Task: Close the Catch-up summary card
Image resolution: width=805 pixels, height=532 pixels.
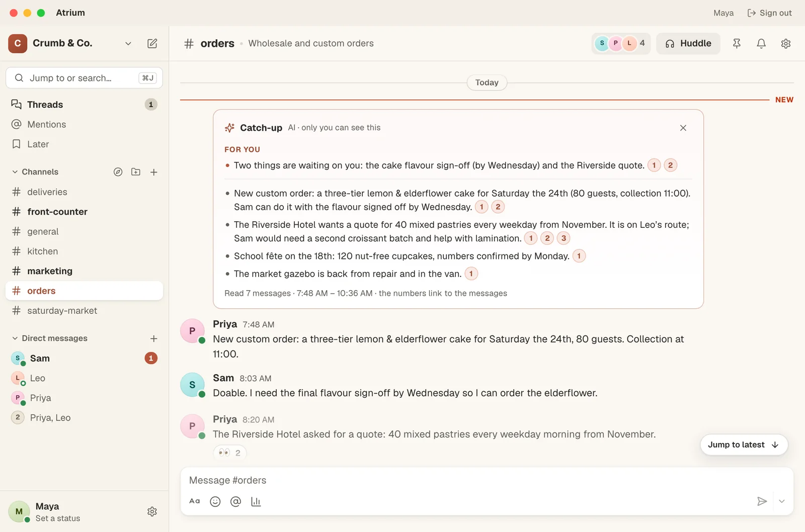Action: click(683, 128)
